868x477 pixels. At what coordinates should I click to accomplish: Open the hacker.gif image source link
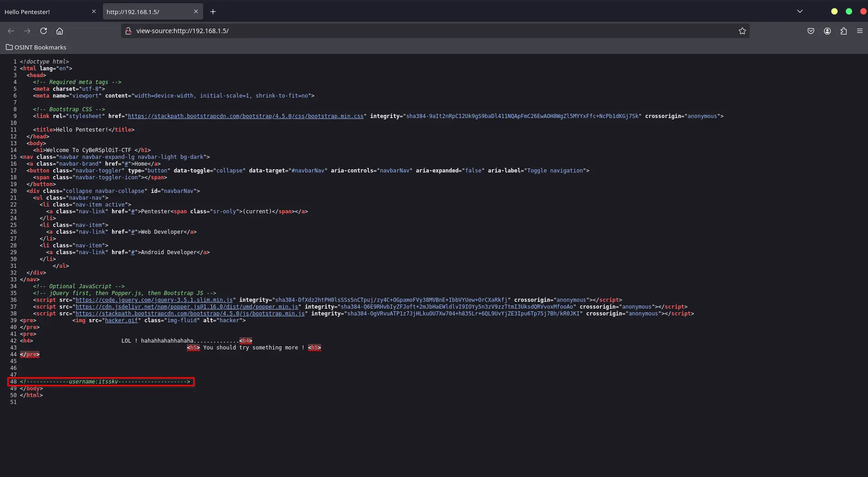122,320
